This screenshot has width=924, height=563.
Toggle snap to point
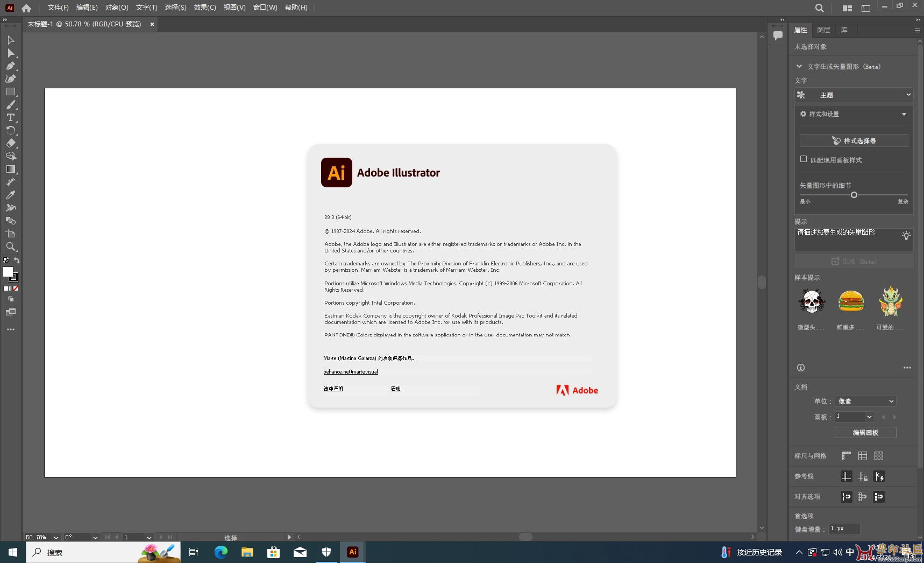[847, 497]
